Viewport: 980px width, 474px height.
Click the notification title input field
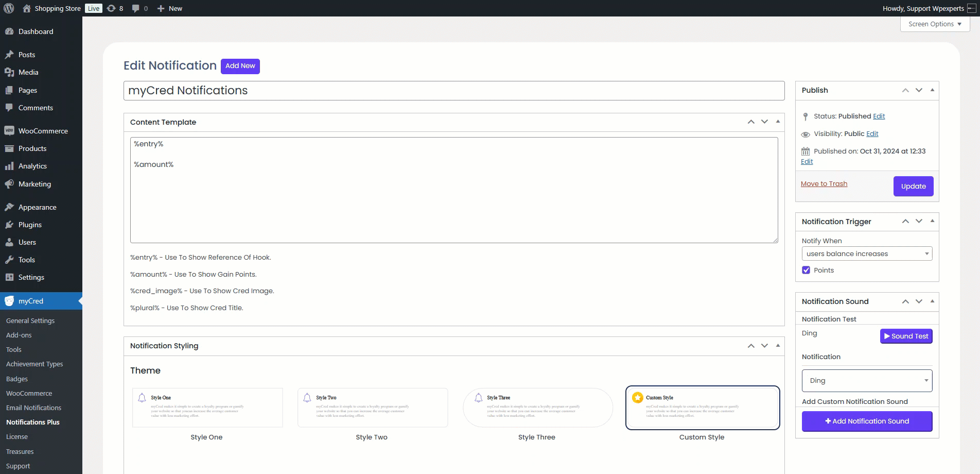coord(453,91)
